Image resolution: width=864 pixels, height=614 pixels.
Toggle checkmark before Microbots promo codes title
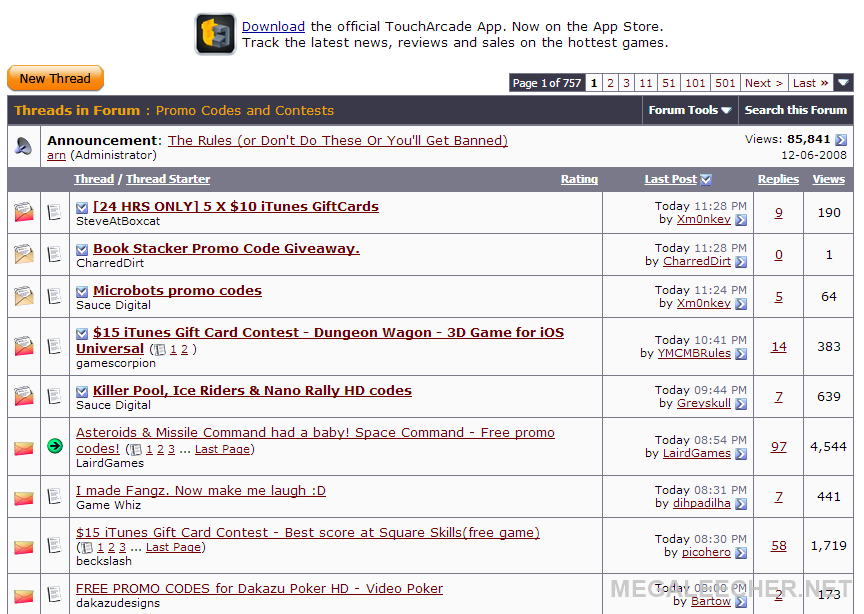[x=82, y=292]
